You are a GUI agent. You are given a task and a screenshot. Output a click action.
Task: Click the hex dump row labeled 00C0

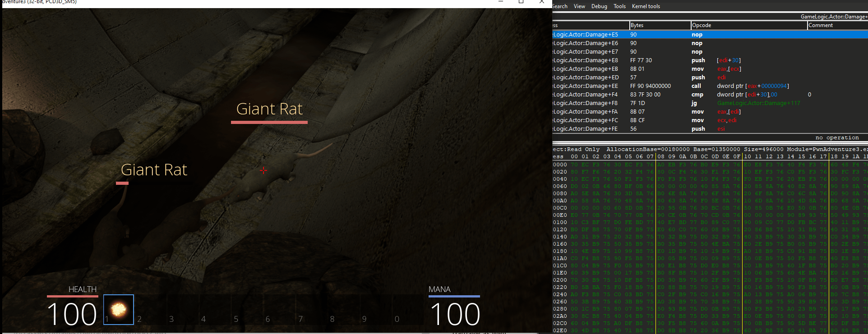pyautogui.click(x=710, y=208)
